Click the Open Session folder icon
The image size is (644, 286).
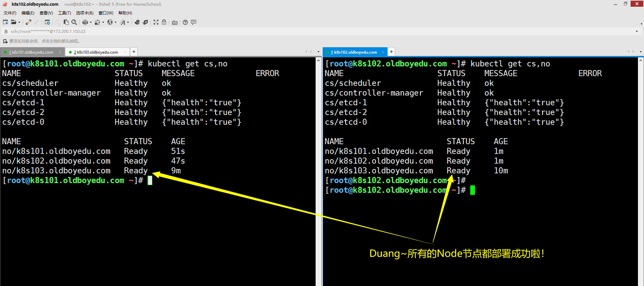[x=13, y=22]
